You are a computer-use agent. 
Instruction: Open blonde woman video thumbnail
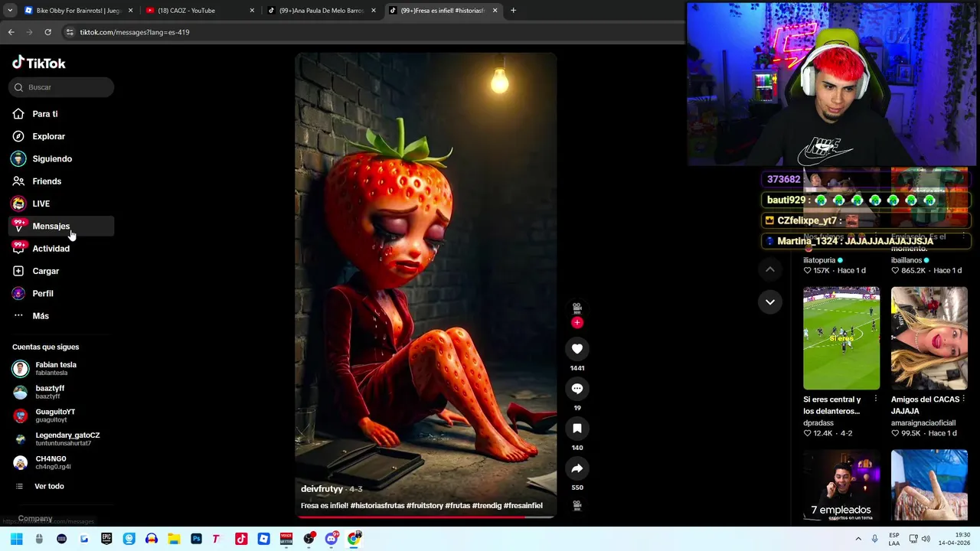[929, 338]
